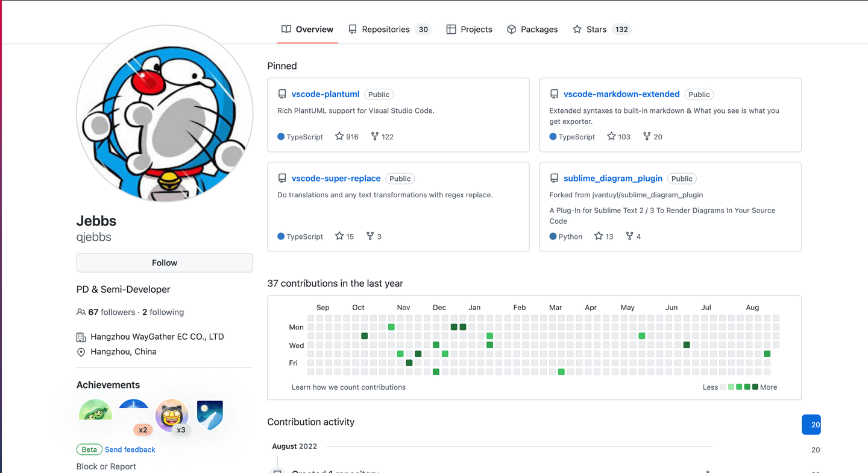Click the Send feedback link
Viewport: 868px width, 473px height.
(130, 449)
